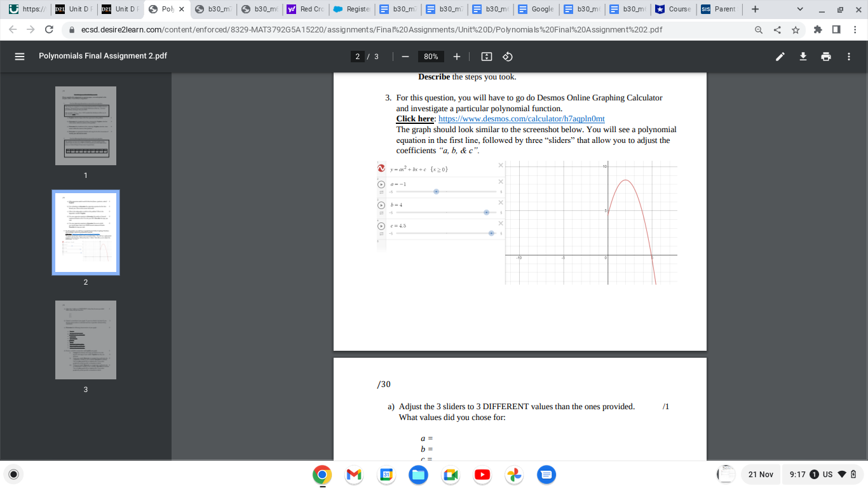Image resolution: width=868 pixels, height=488 pixels.
Task: Open the Desmos calculator link in the PDF
Action: [522, 119]
